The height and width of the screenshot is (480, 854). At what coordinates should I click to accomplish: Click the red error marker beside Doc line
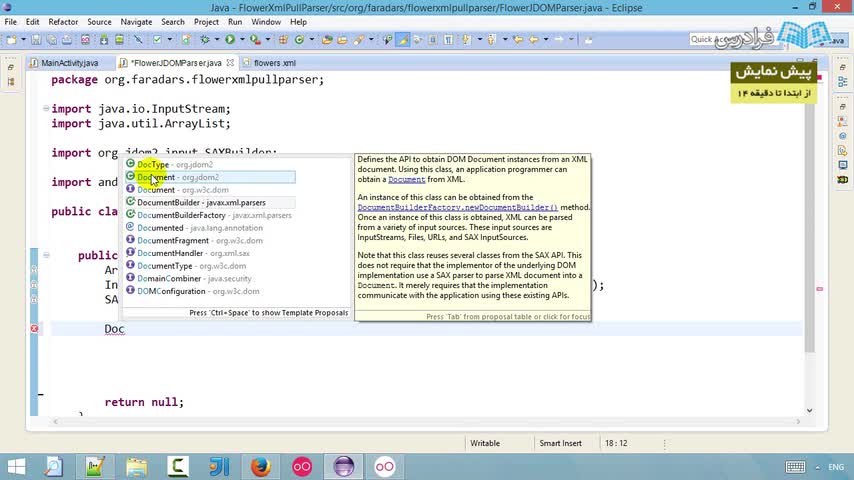pos(34,329)
